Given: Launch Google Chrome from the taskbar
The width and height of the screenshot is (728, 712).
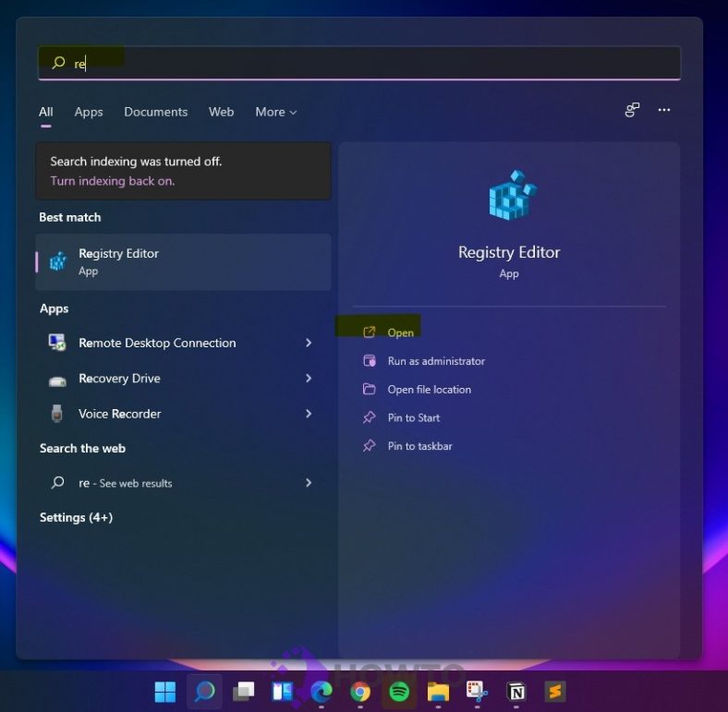Looking at the screenshot, I should pyautogui.click(x=360, y=692).
